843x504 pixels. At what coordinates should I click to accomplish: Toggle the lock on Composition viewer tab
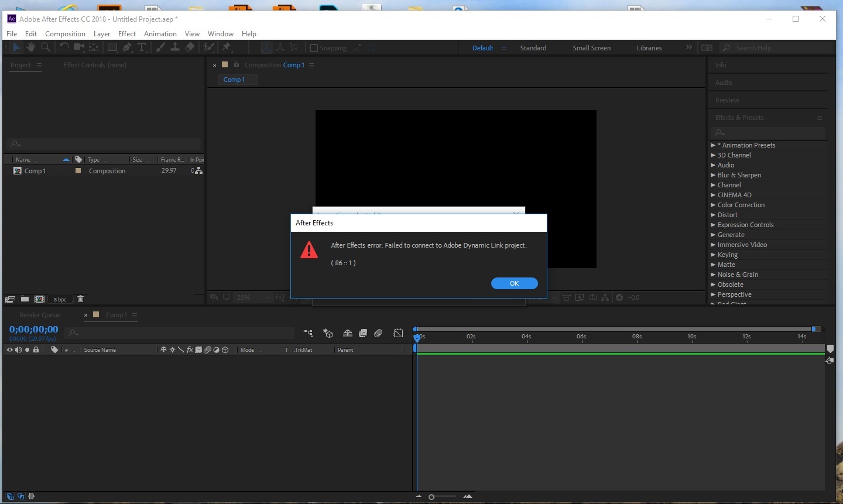pyautogui.click(x=237, y=64)
